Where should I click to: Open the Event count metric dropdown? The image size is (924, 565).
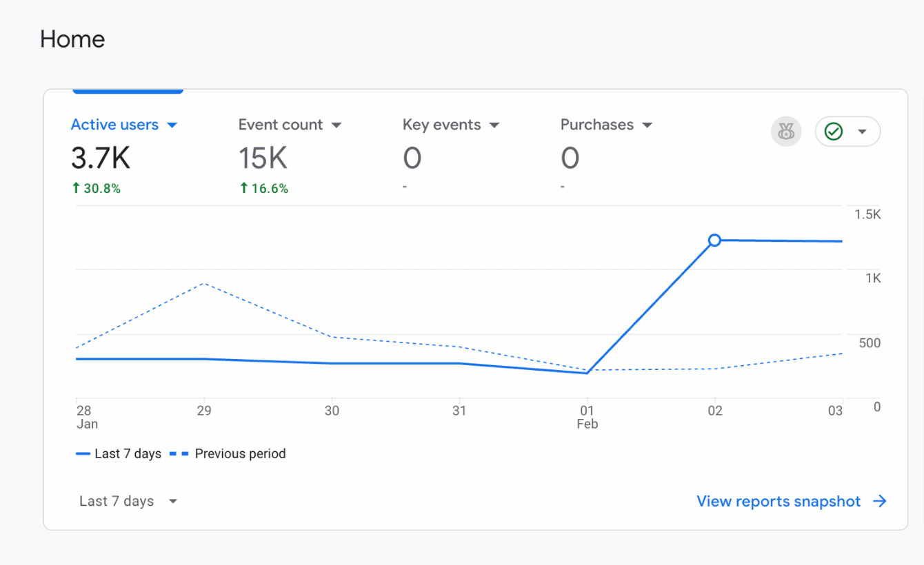pyautogui.click(x=337, y=125)
